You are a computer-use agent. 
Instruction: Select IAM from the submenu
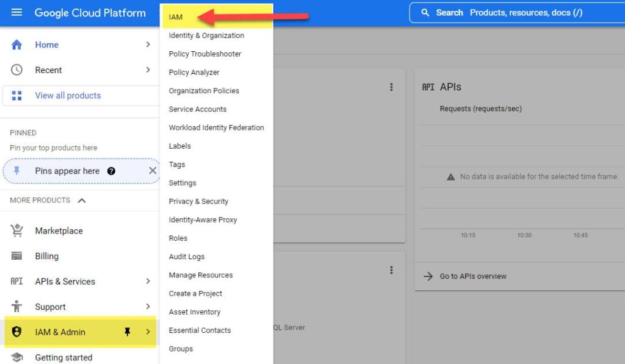[x=176, y=17]
